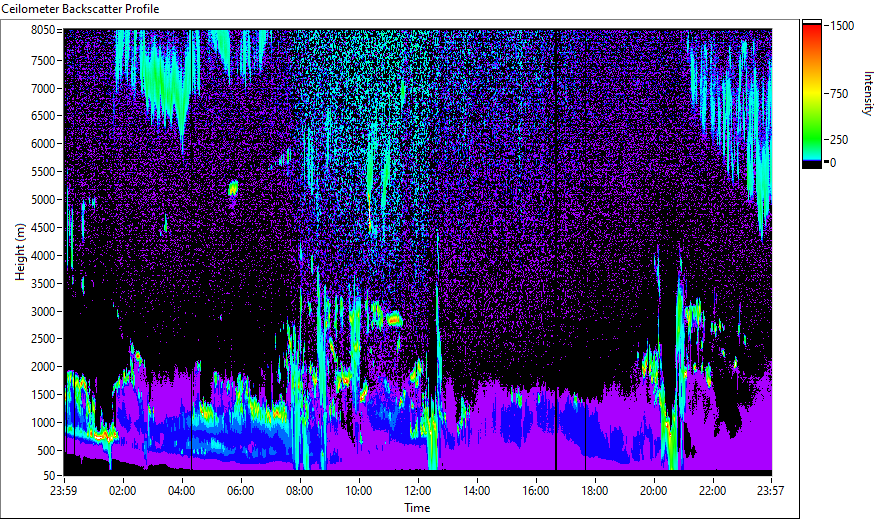Click the 250 color scale marker
The height and width of the screenshot is (519, 878).
839,140
